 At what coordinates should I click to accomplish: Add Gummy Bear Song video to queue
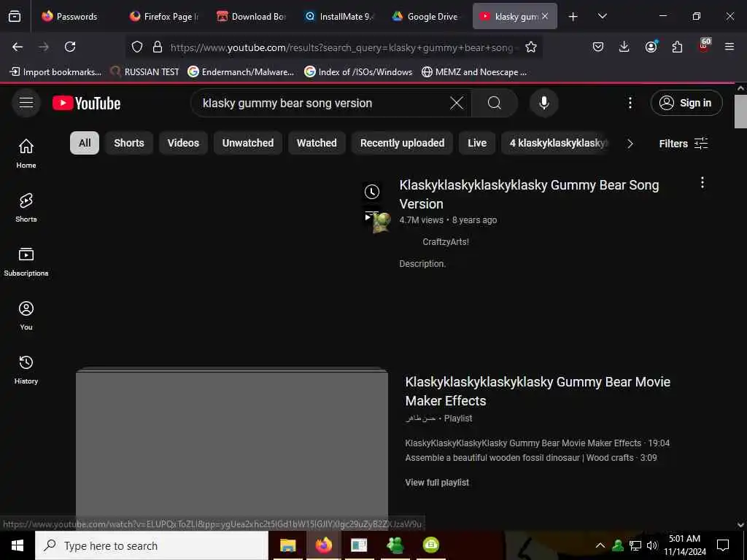coord(371,216)
